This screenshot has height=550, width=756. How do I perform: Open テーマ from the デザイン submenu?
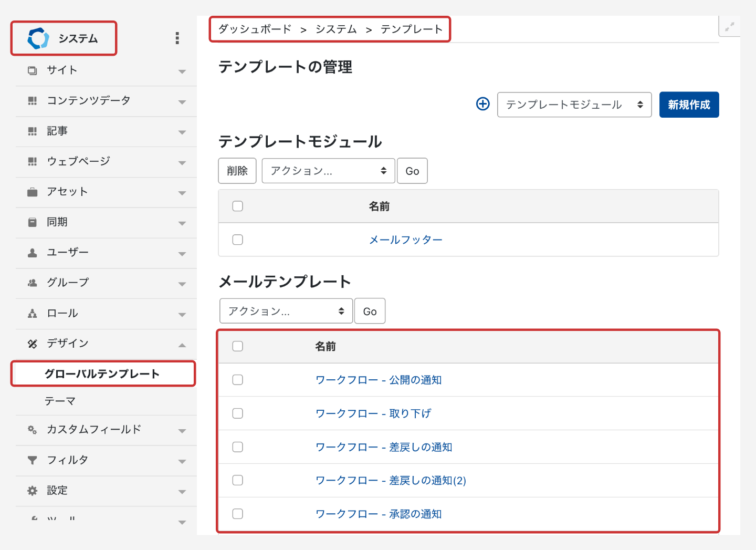coord(60,401)
